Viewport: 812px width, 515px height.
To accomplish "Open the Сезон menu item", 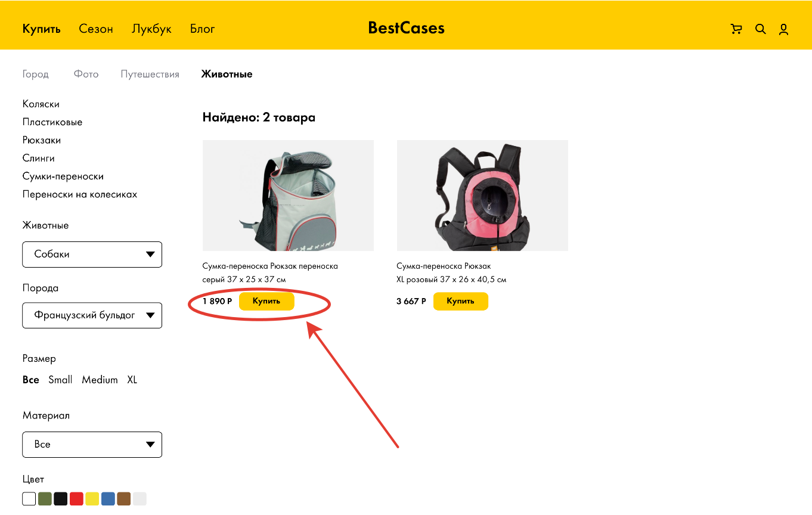I will click(96, 29).
